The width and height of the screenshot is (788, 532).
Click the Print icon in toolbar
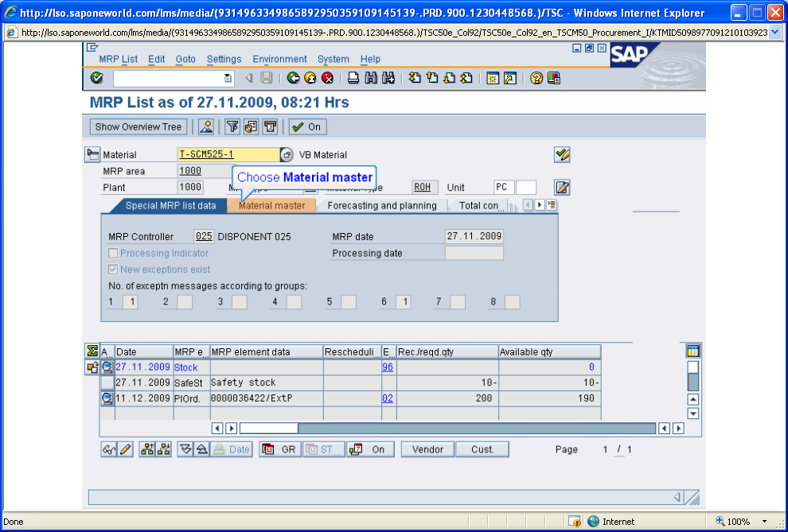coord(353,78)
